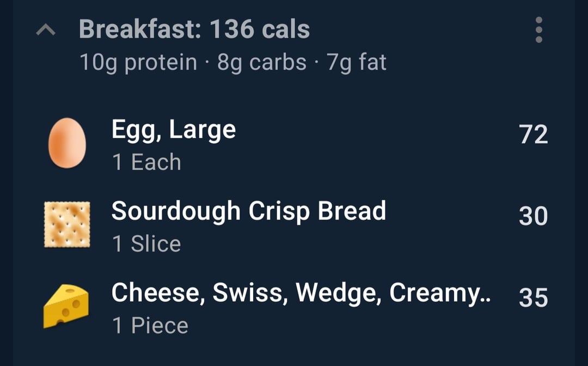Tap the cheese wedge icon
The height and width of the screenshot is (366, 588).
(66, 306)
